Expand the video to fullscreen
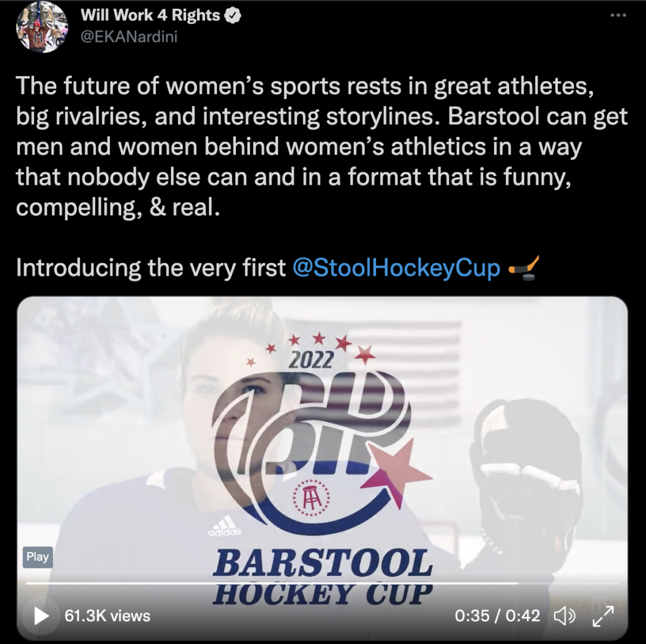The width and height of the screenshot is (646, 644). [x=603, y=616]
